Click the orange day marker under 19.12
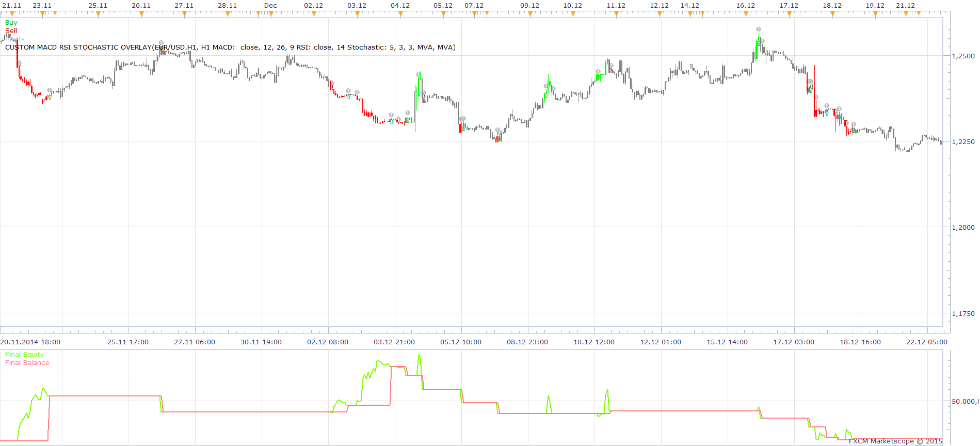 click(875, 14)
